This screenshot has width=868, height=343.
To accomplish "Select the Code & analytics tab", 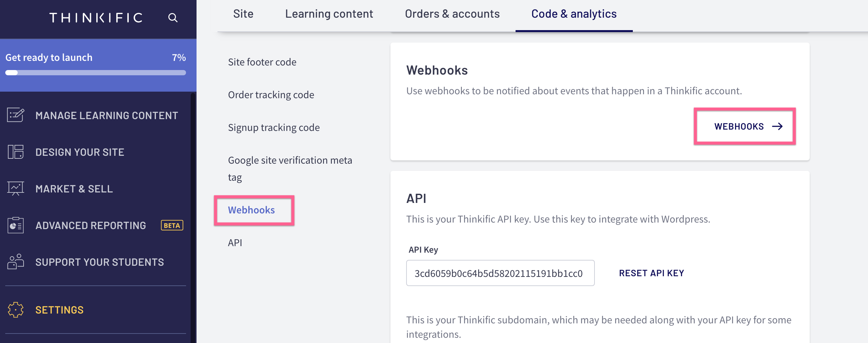I will (574, 14).
